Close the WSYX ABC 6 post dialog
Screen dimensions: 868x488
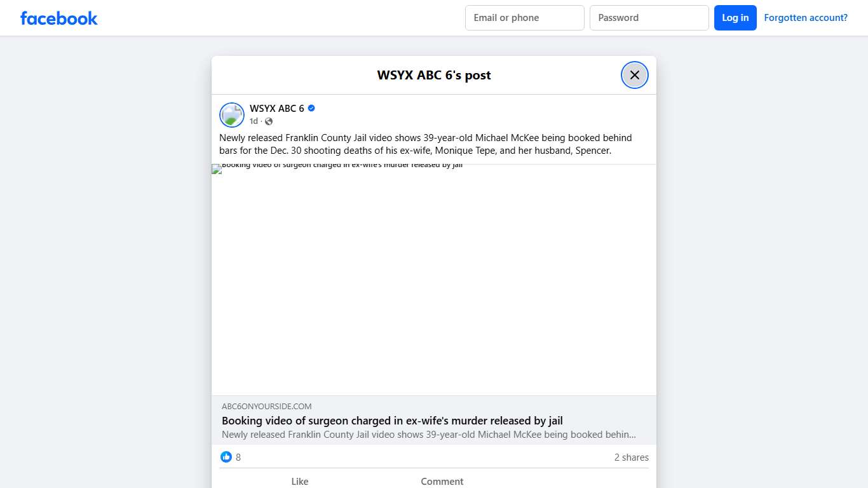634,75
